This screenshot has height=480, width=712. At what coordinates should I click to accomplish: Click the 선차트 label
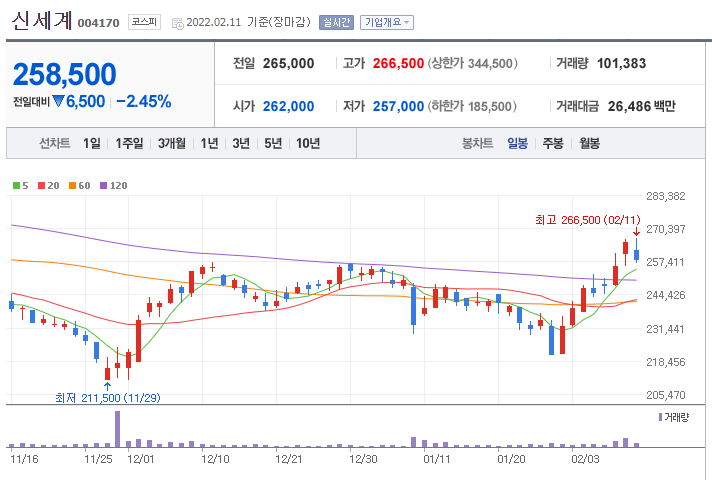(54, 144)
